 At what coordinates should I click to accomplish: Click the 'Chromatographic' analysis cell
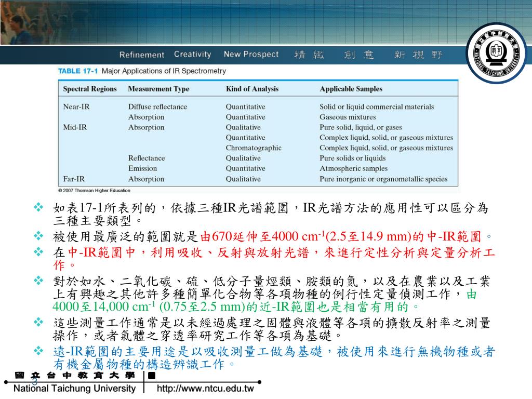click(254, 148)
